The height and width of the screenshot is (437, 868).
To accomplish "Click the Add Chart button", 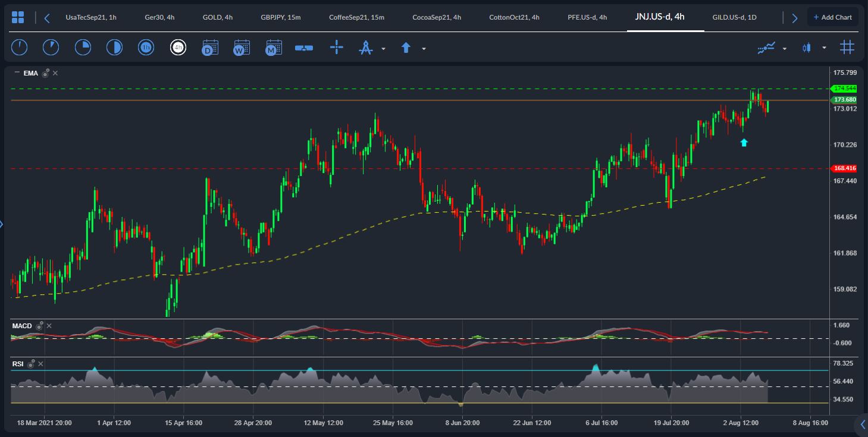I will click(x=832, y=17).
